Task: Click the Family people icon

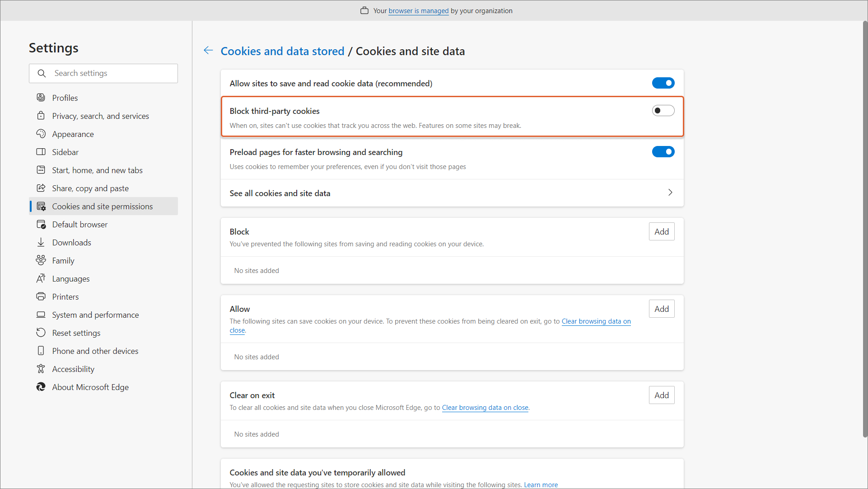Action: coord(41,260)
